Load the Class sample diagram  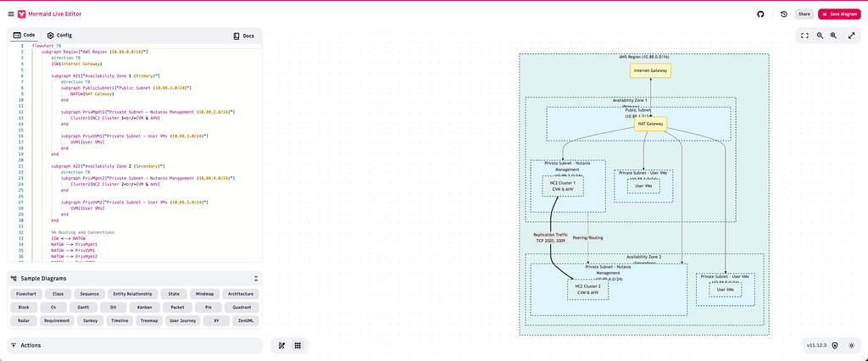tap(58, 294)
